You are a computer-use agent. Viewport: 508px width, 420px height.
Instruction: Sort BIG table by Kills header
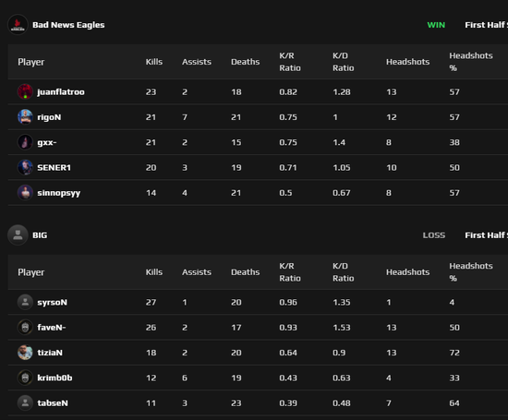(154, 272)
